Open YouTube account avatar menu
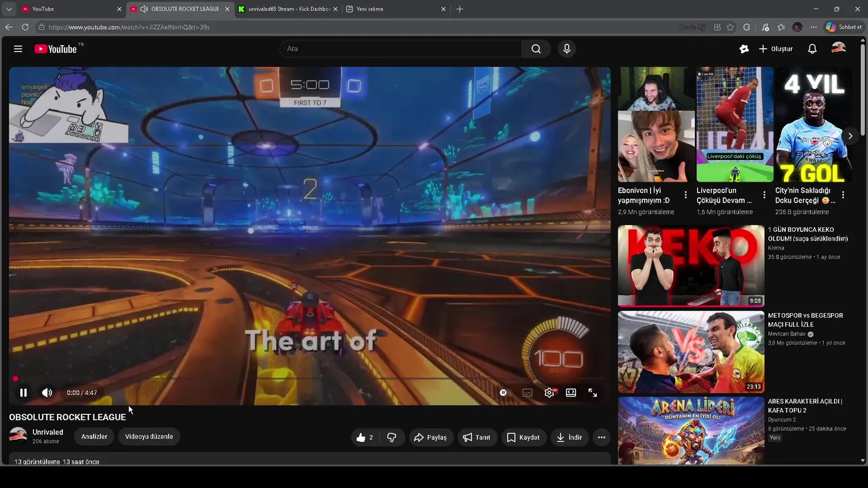868x488 pixels. (x=839, y=49)
